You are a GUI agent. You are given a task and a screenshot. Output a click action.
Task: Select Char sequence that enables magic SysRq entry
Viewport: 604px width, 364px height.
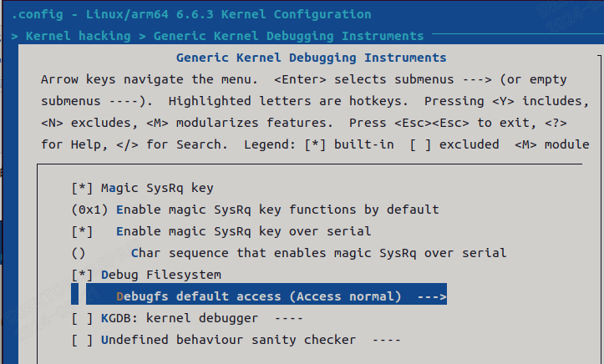pos(318,253)
